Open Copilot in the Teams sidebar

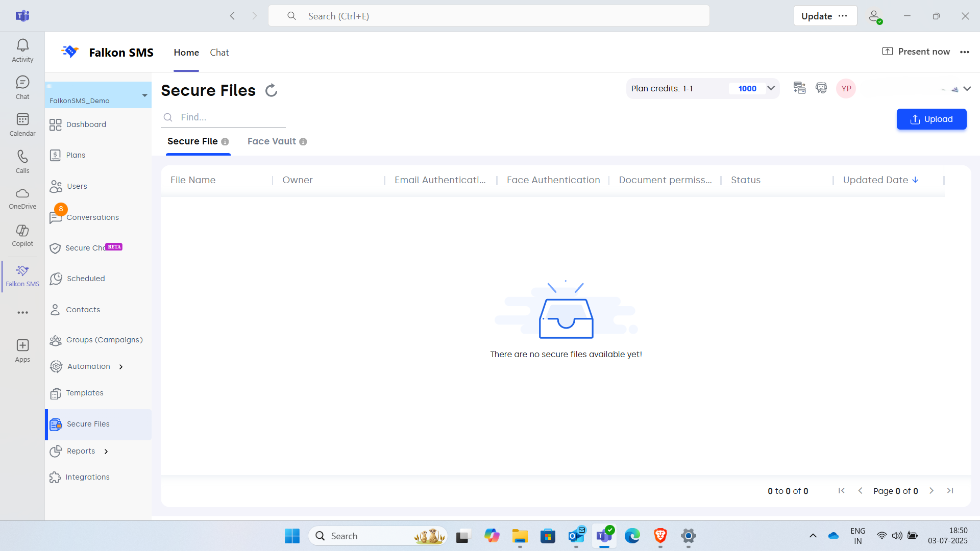pos(22,235)
